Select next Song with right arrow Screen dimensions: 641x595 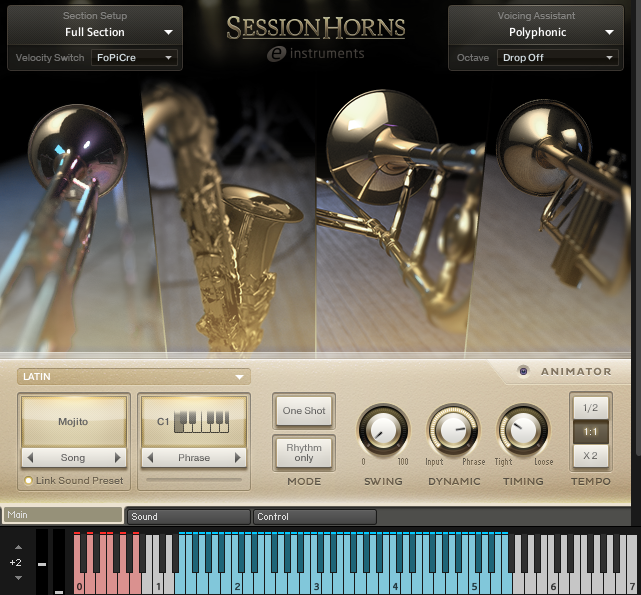coord(118,458)
